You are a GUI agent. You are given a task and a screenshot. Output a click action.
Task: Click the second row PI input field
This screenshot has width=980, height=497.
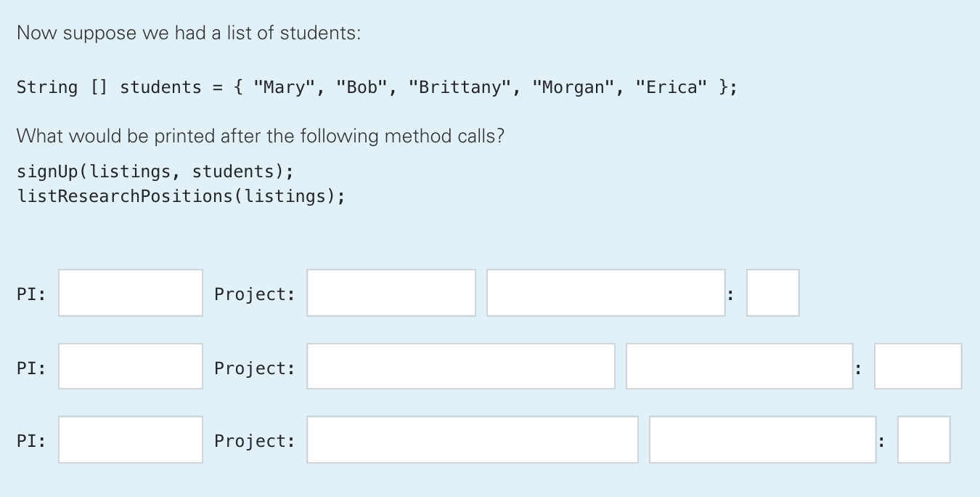130,366
